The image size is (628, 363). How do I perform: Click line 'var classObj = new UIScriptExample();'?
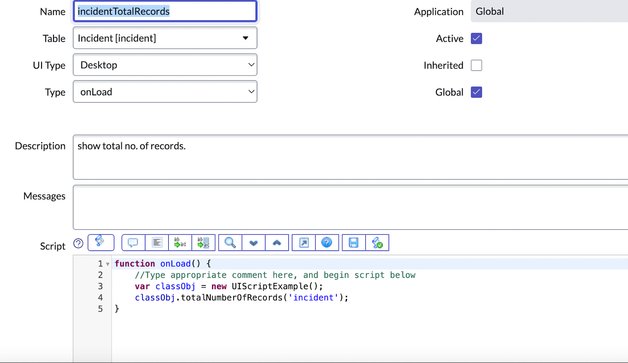pos(229,286)
